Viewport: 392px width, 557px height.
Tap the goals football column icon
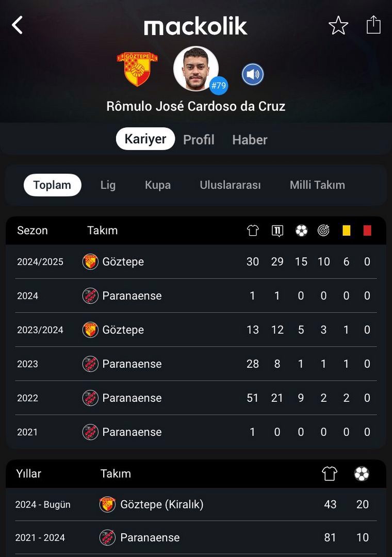301,231
